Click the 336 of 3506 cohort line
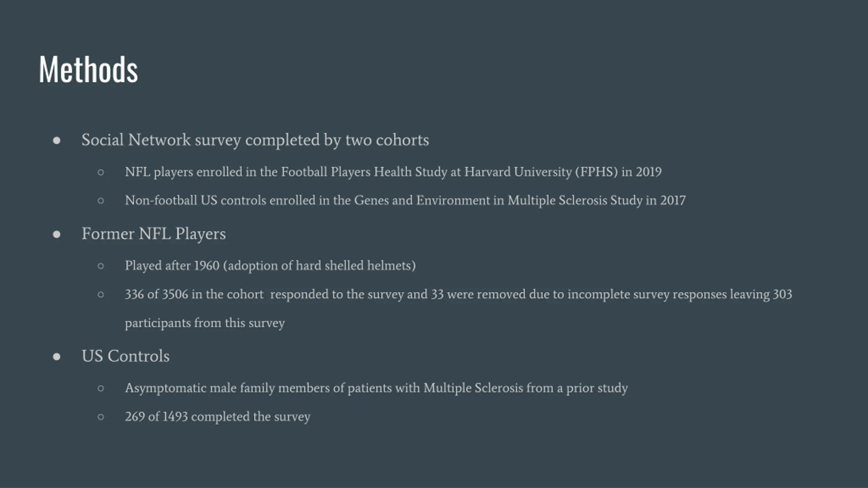The height and width of the screenshot is (488, 868). click(x=458, y=294)
